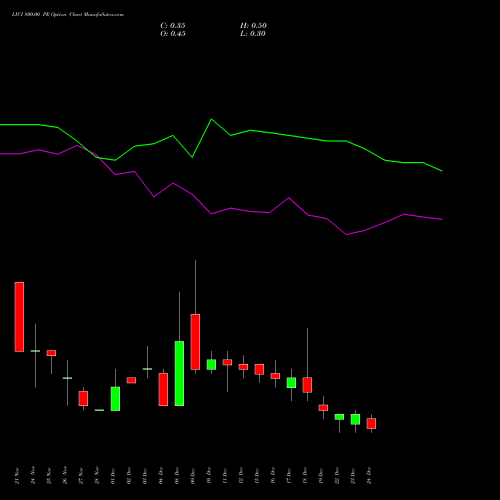Viewport: 500px width, 500px height.
Task: Select the small red candle for 25 Nov
Action: (x=51, y=353)
